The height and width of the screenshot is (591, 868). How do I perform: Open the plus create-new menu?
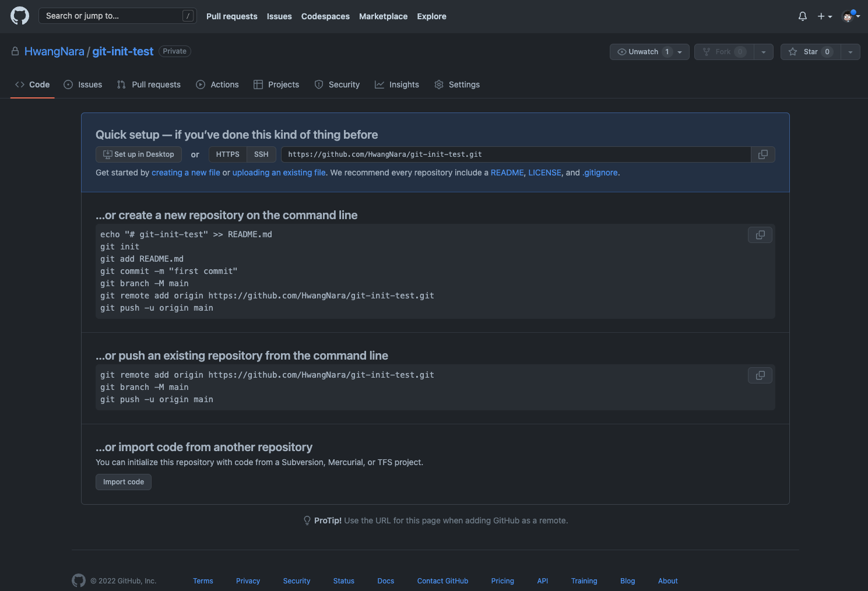point(824,16)
